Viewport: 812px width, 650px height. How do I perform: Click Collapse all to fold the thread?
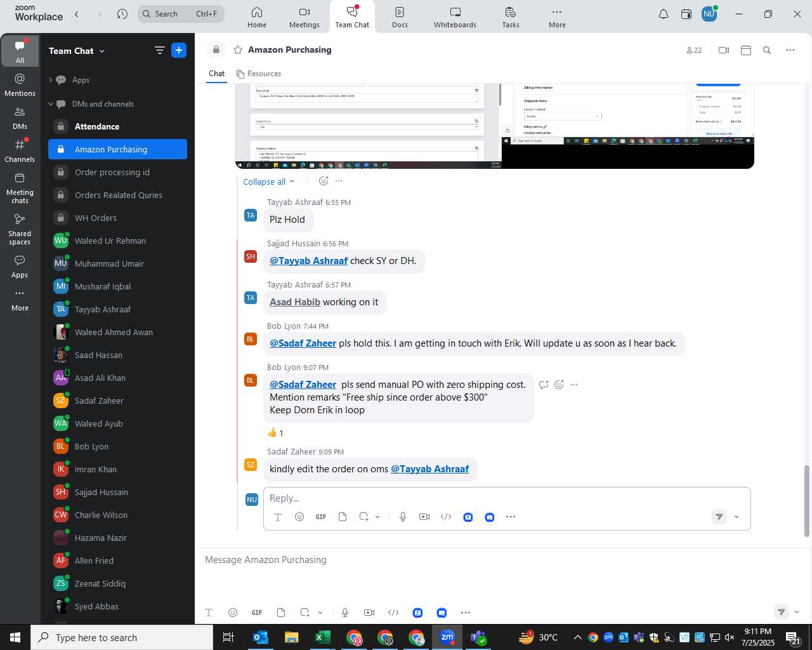[269, 182]
